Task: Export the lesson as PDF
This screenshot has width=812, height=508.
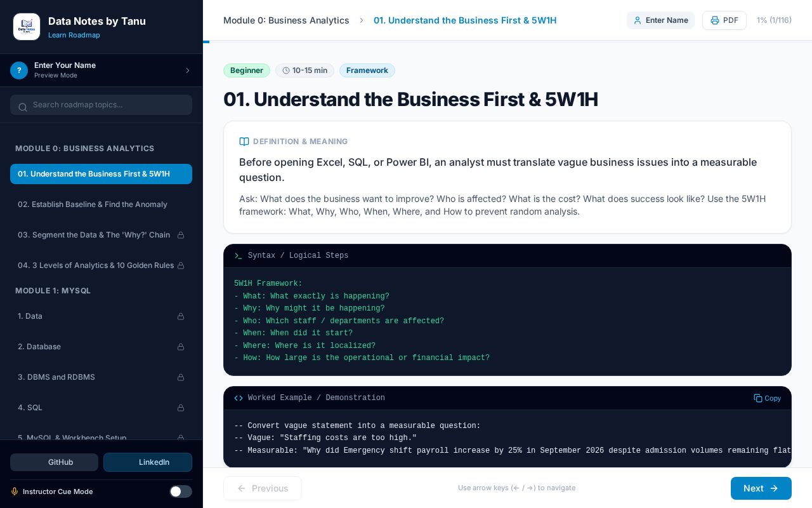Action: point(724,20)
